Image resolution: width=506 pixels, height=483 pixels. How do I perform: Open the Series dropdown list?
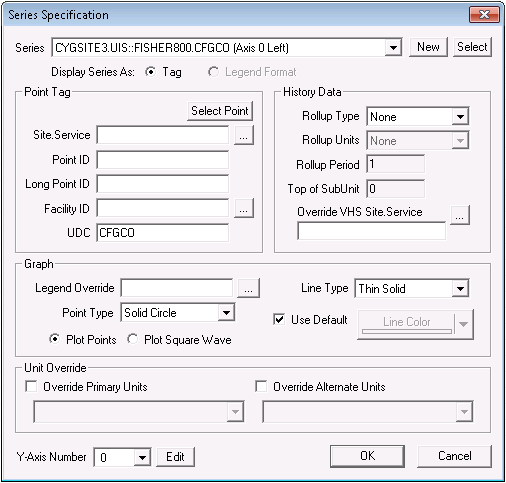click(393, 48)
